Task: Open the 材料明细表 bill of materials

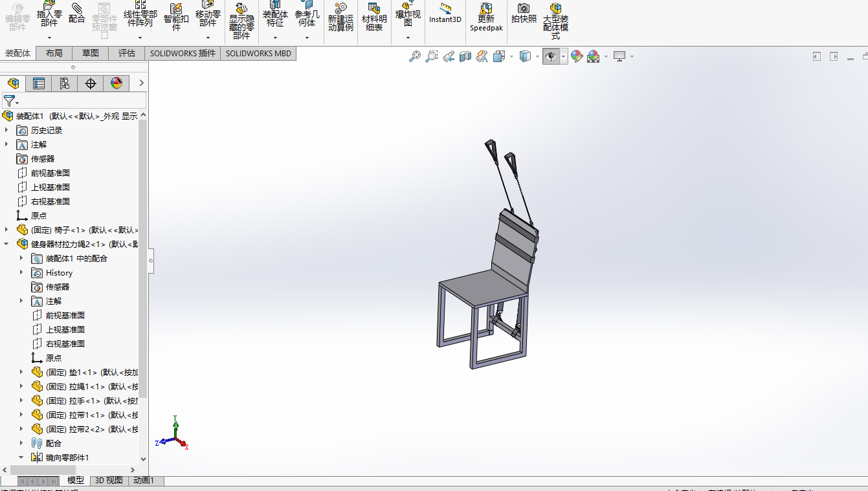Action: (374, 17)
